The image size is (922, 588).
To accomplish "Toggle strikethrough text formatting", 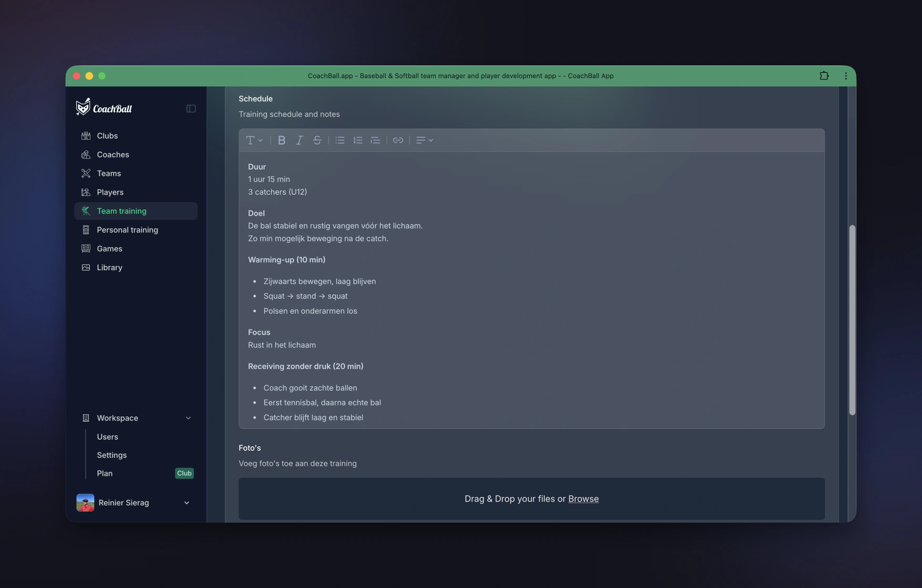I will click(x=317, y=140).
